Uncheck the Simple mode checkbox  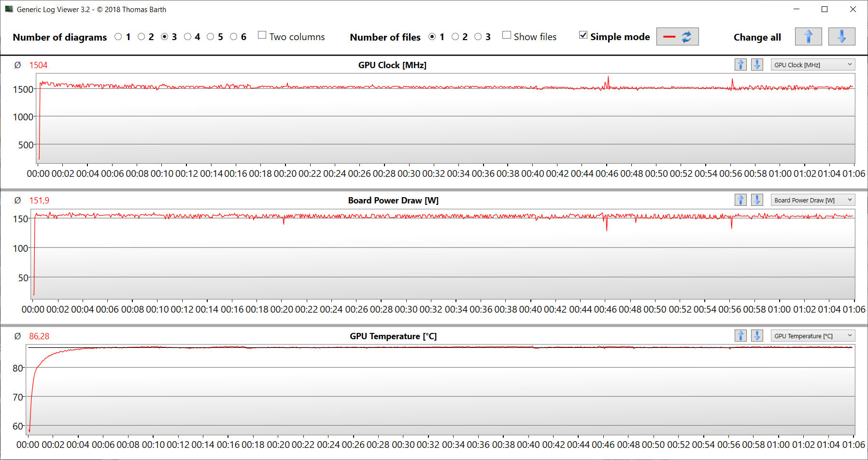tap(583, 35)
